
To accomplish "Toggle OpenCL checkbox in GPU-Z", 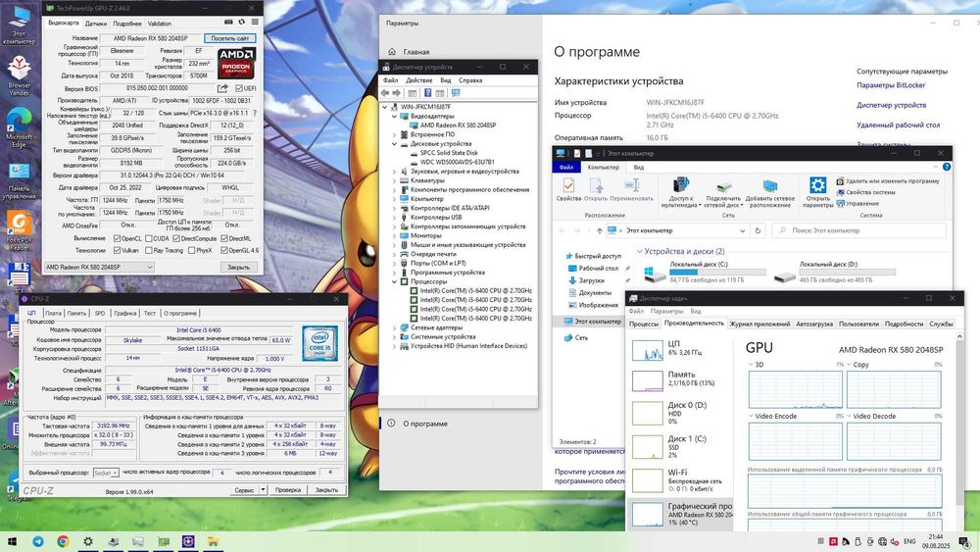I will point(117,238).
